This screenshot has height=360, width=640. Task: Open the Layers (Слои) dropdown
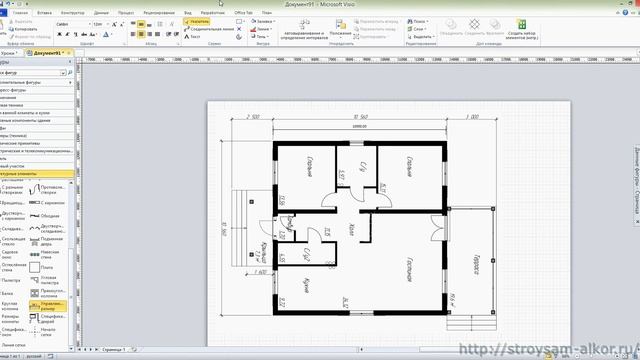click(417, 29)
